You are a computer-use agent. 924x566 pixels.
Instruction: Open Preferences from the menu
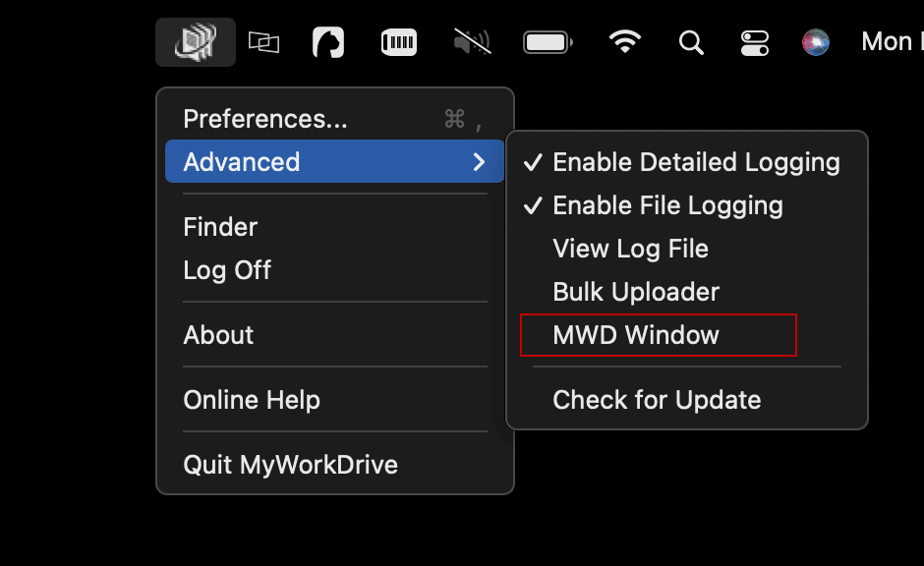[265, 119]
